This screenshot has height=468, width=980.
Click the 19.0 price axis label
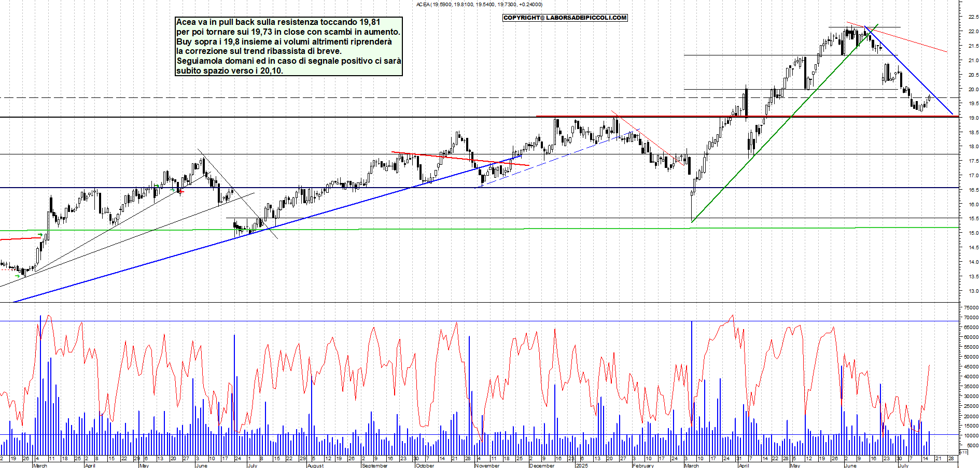coord(973,118)
